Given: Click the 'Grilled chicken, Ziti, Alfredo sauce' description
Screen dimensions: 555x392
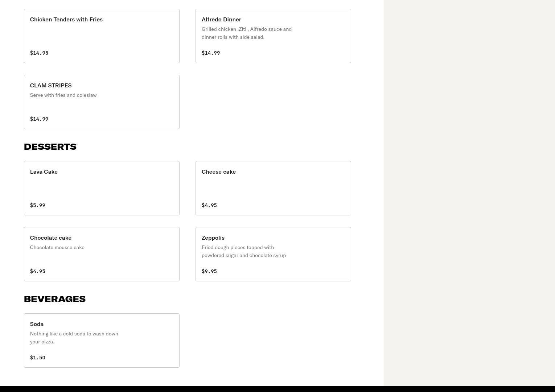Looking at the screenshot, I should 247,33.
